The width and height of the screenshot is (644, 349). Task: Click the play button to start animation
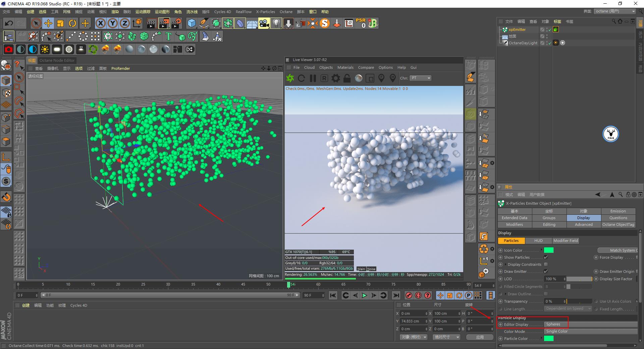(364, 295)
